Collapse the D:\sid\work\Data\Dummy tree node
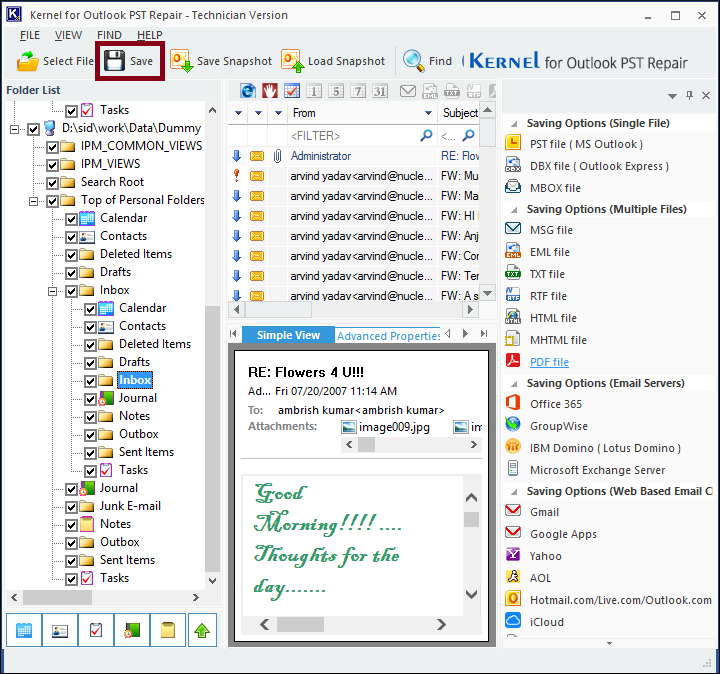The width and height of the screenshot is (720, 674). click(15, 129)
